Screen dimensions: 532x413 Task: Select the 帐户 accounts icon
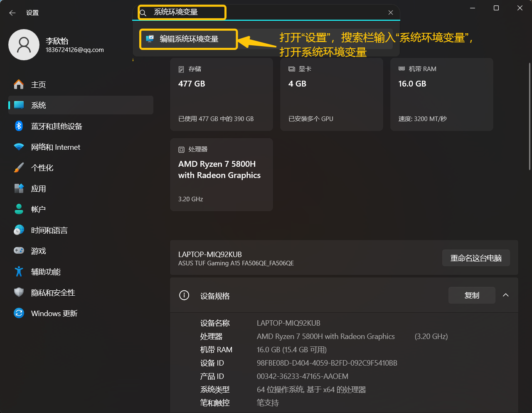pyautogui.click(x=19, y=209)
